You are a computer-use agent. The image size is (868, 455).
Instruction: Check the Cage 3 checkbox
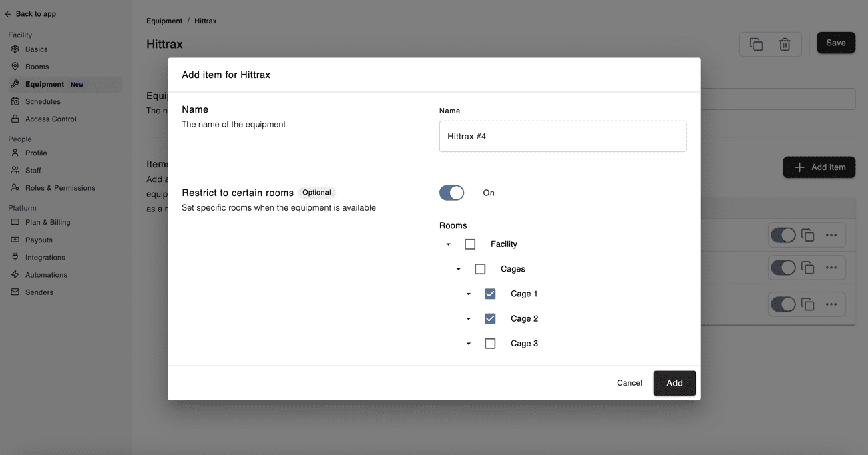(490, 344)
